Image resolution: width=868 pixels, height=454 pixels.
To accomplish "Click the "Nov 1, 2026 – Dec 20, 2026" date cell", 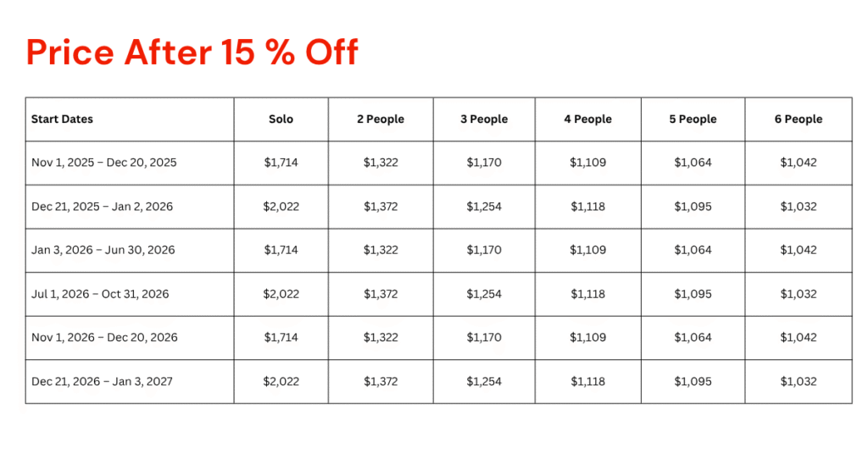I will [x=104, y=337].
